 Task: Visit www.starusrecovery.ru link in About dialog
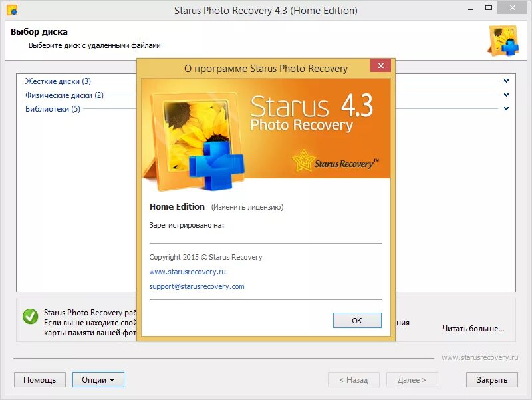[188, 272]
